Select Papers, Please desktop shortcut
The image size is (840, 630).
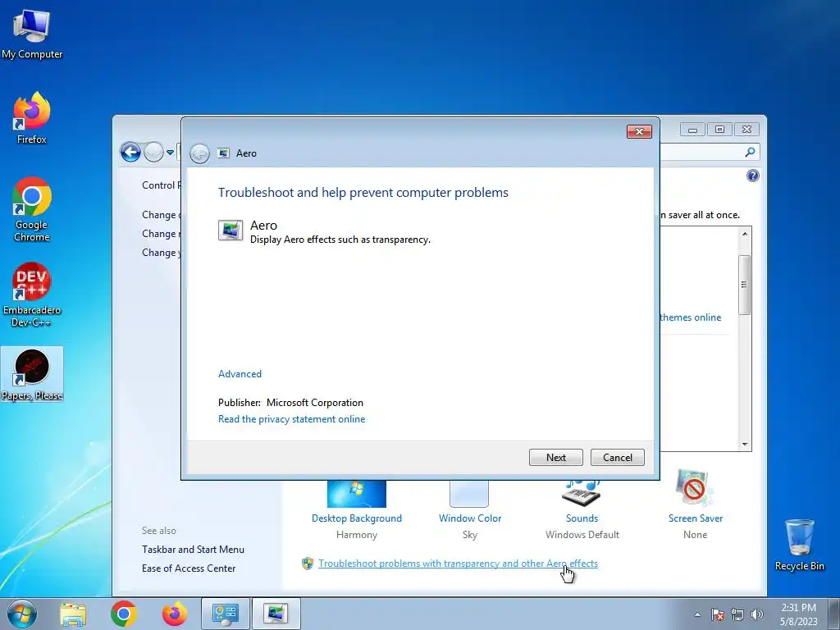tap(32, 374)
